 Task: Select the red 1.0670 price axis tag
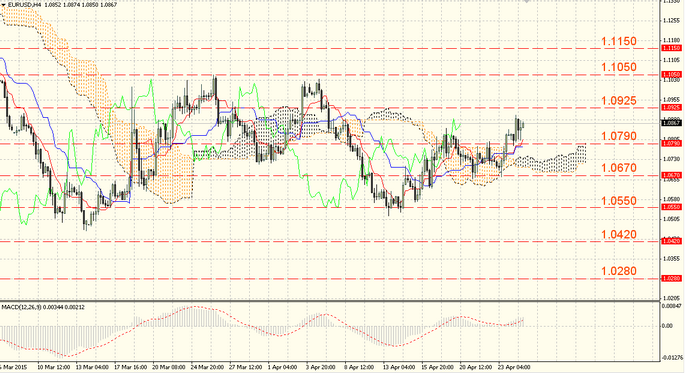(671, 175)
